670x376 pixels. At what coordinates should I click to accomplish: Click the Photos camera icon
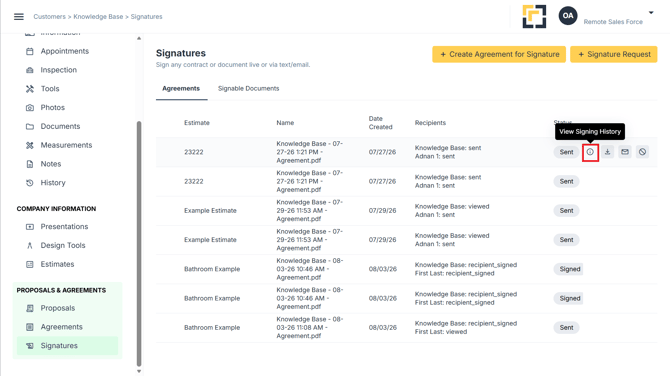pos(29,108)
